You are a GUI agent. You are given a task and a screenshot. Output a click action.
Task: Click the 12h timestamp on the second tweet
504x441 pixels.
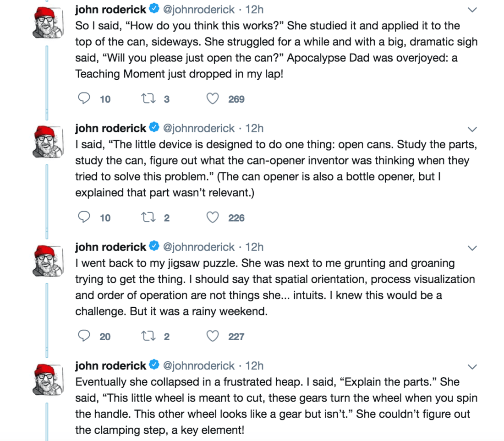(254, 128)
